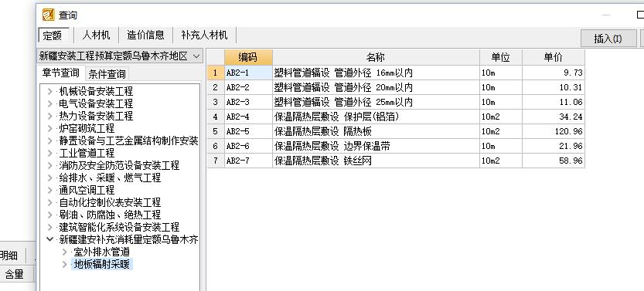This screenshot has height=291, width=644.
Task: Expand the 室外排水管道 child node
Action: [64, 252]
